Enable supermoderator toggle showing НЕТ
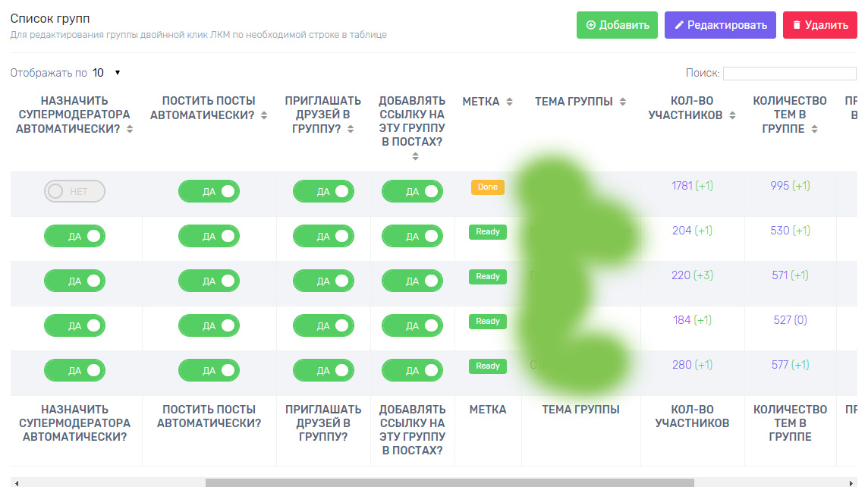Viewport: 868px width, 487px height. (x=74, y=191)
